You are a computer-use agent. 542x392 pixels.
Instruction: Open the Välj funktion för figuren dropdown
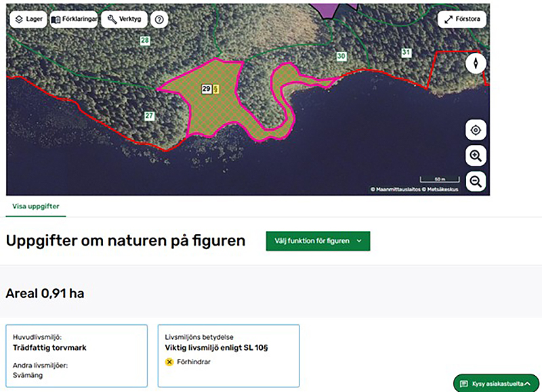click(318, 240)
